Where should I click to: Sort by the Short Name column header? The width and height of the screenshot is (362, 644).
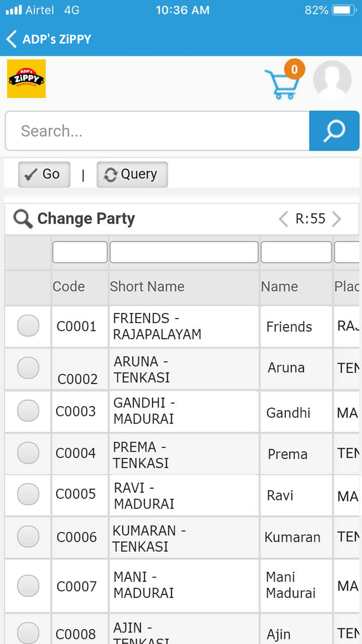tap(147, 287)
